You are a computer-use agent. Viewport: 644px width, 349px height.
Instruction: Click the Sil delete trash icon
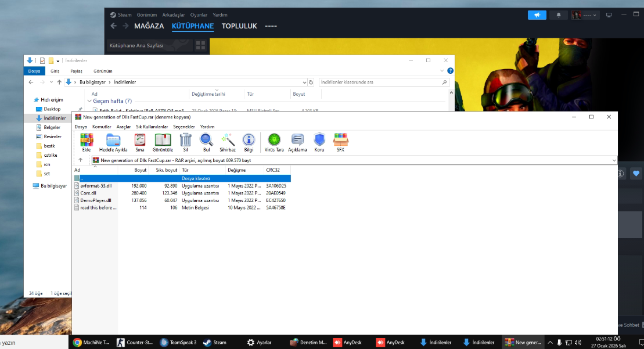point(185,142)
